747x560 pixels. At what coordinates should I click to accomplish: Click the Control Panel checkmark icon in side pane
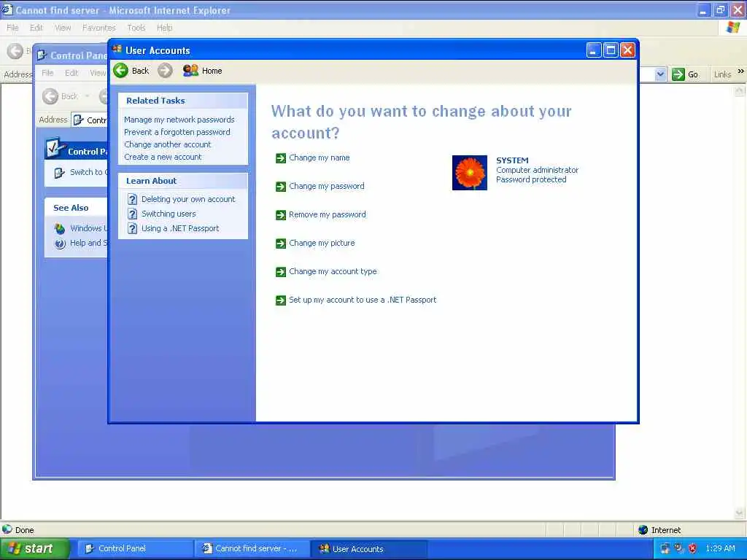(54, 149)
